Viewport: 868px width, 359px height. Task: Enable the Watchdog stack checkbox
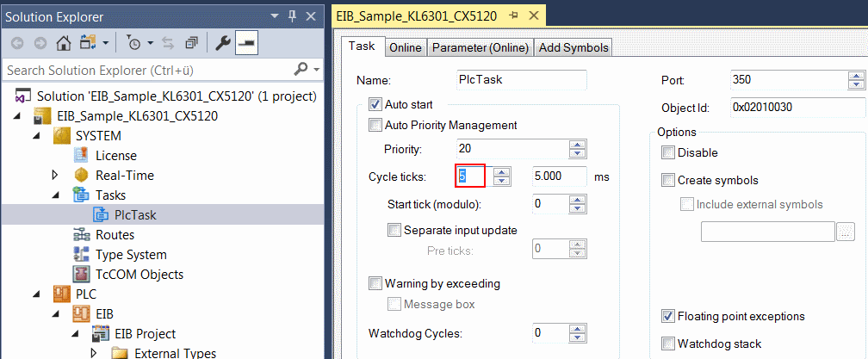point(669,344)
